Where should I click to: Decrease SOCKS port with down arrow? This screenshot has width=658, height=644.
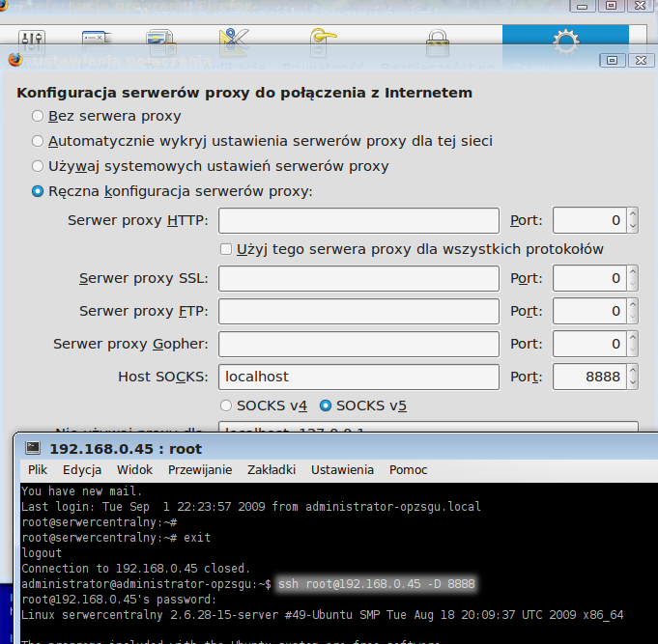click(x=633, y=382)
